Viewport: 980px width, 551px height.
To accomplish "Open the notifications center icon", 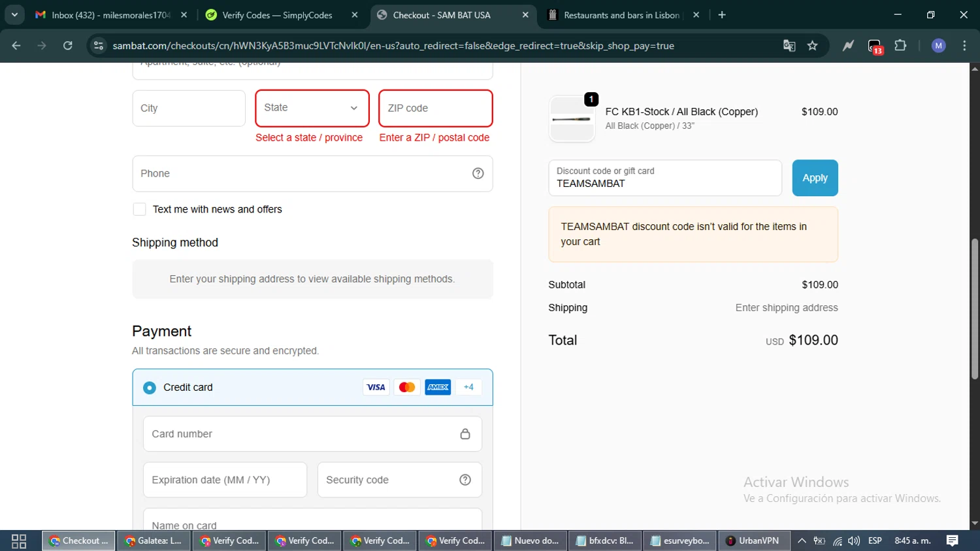I will point(953,541).
